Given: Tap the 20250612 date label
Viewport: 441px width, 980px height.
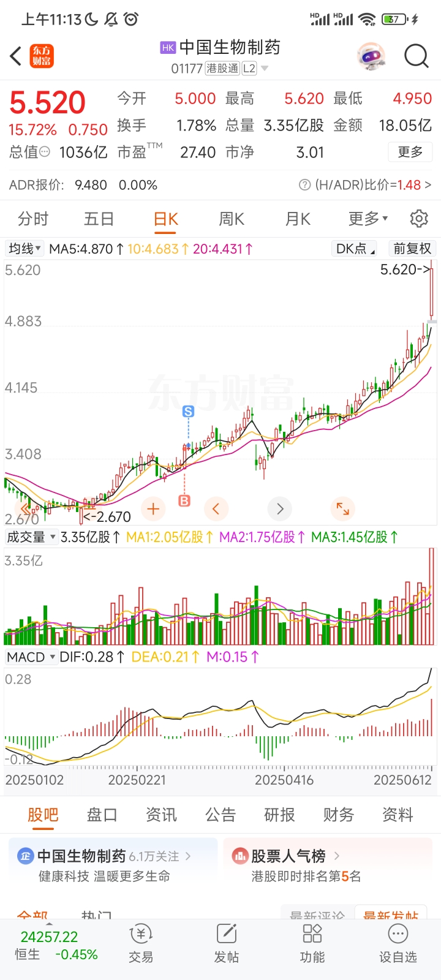Looking at the screenshot, I should (402, 780).
